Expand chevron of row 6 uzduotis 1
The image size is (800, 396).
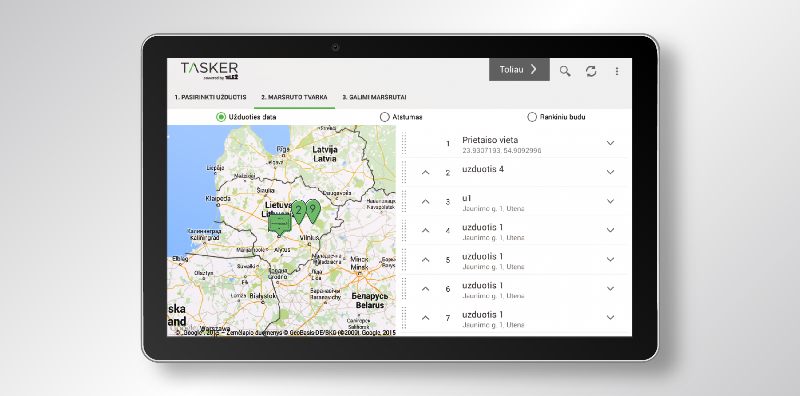point(610,288)
